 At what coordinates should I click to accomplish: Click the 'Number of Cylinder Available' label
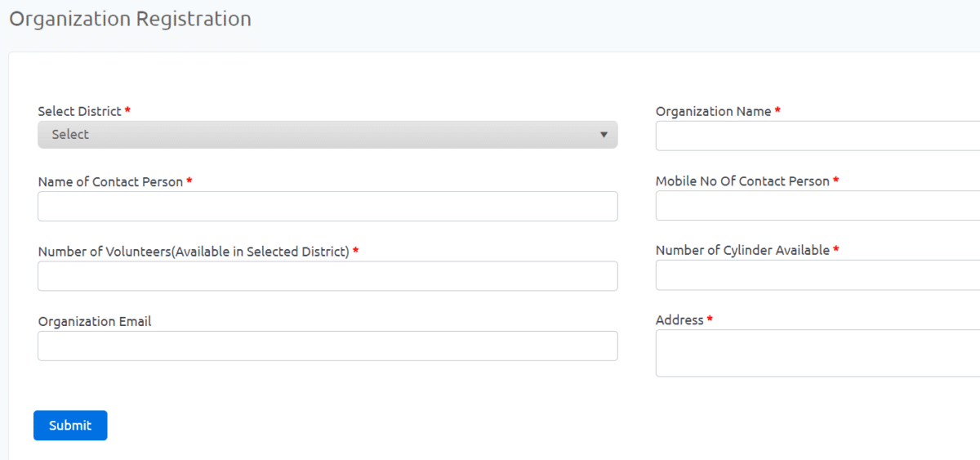[x=742, y=251]
